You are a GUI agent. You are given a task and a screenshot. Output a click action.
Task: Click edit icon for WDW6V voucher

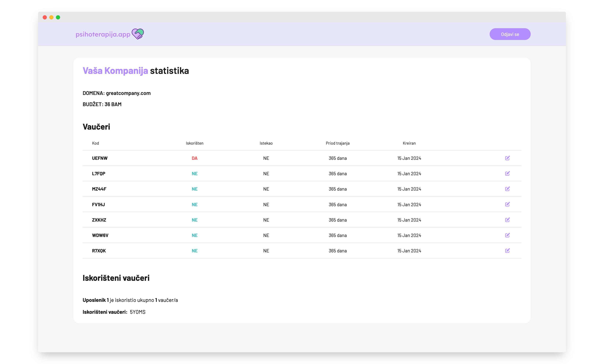point(507,235)
